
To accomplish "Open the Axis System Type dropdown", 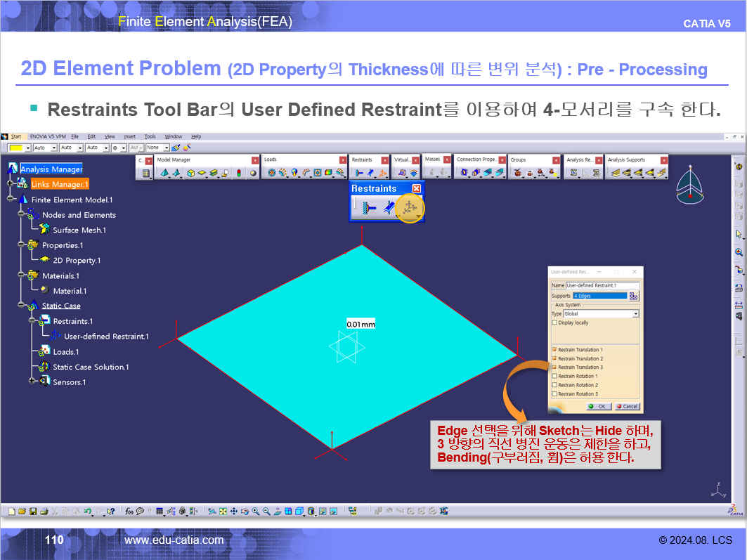I will point(636,314).
